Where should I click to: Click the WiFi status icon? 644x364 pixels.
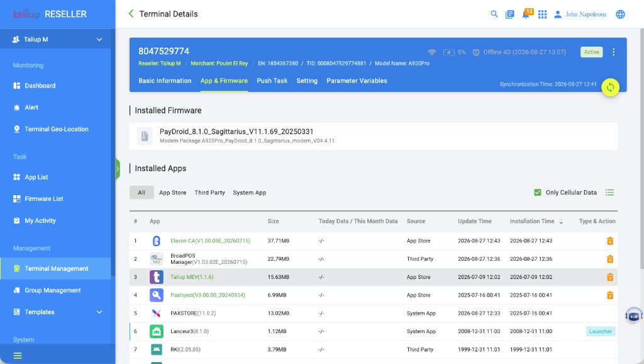coord(431,52)
